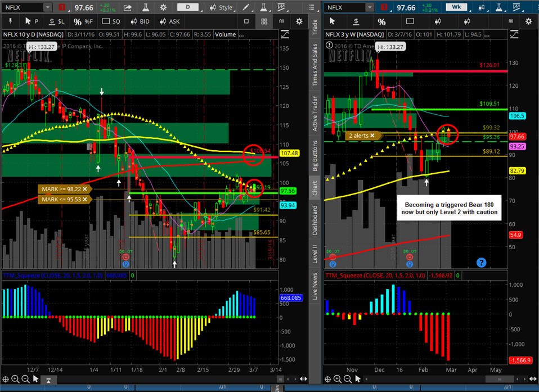This screenshot has height=392, width=539.
Task: Click the left chart crosshair pan icon
Action: tap(6, 379)
